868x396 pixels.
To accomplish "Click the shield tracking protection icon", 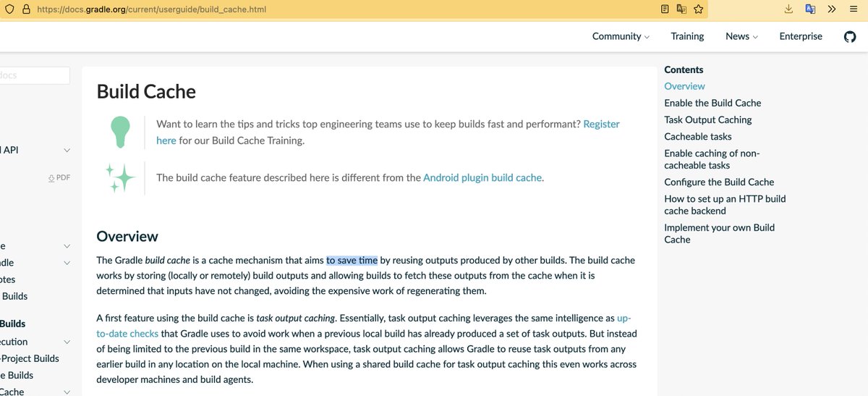I will point(9,9).
